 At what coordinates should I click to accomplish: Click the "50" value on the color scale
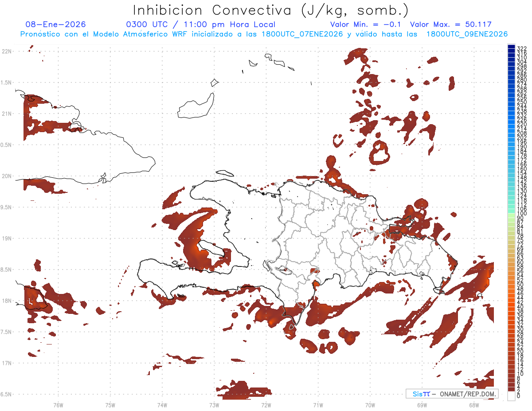point(520,284)
